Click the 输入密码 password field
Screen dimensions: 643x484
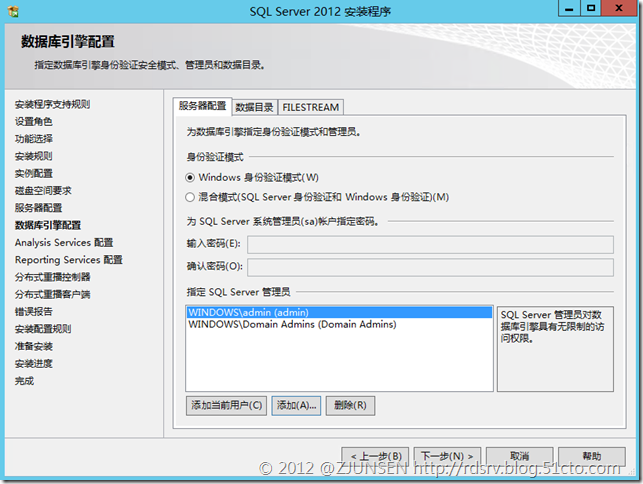point(430,244)
